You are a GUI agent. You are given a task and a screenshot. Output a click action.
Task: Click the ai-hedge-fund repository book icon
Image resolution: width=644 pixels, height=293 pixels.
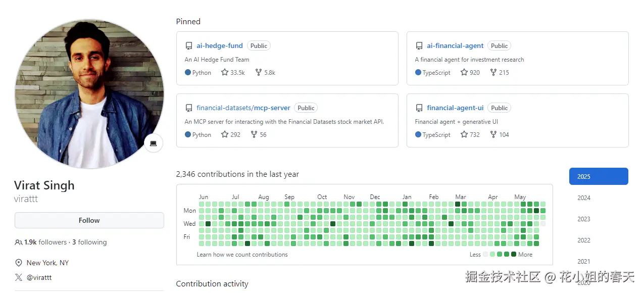point(189,46)
